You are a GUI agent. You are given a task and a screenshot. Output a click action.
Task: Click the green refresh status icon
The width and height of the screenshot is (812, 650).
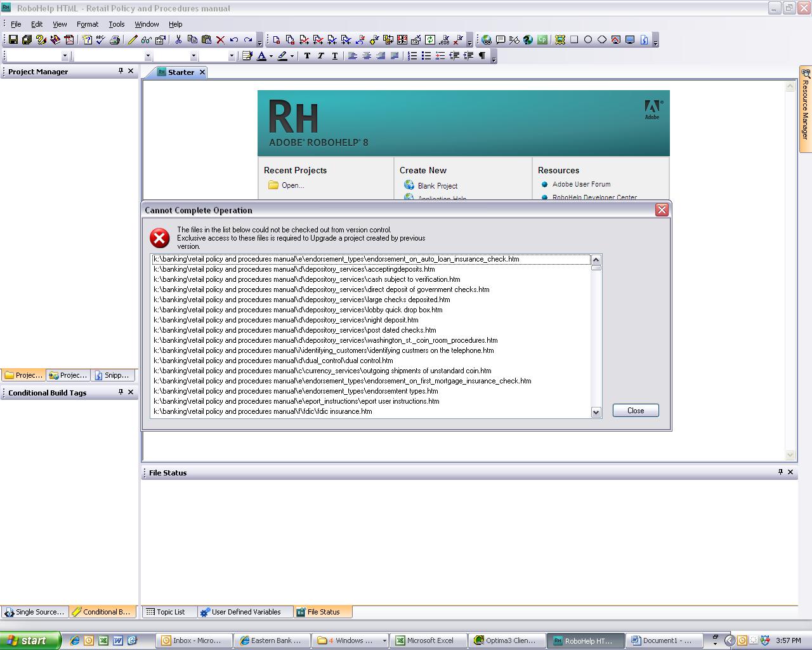430,39
